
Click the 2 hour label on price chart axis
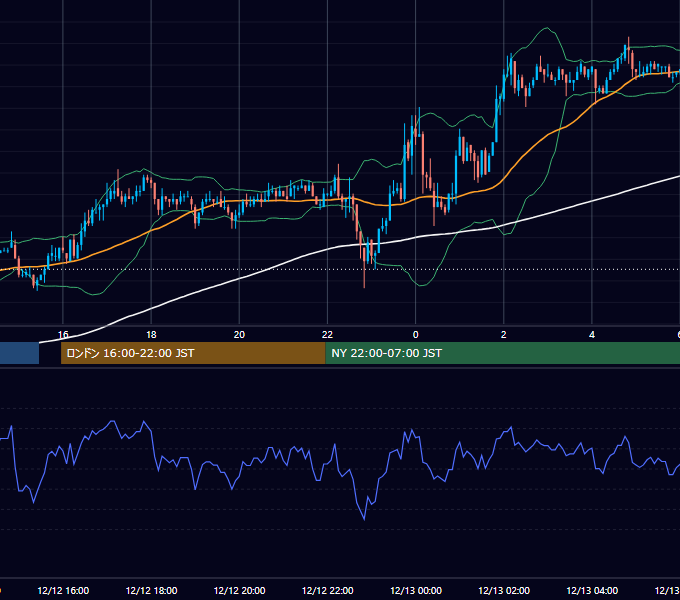(503, 335)
